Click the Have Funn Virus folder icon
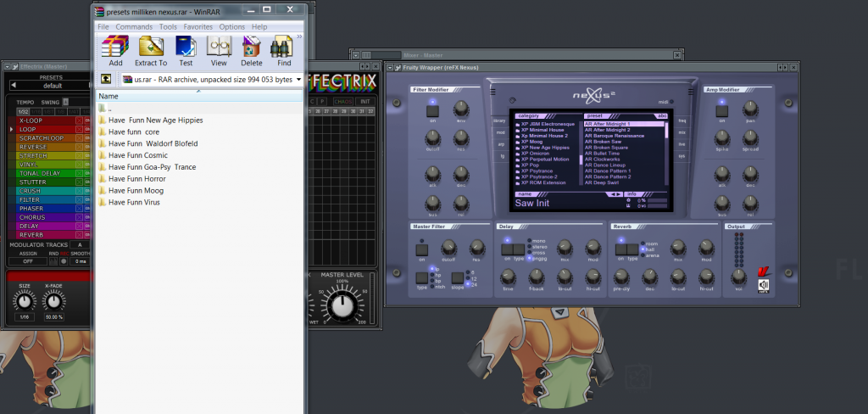868x414 pixels. [103, 202]
